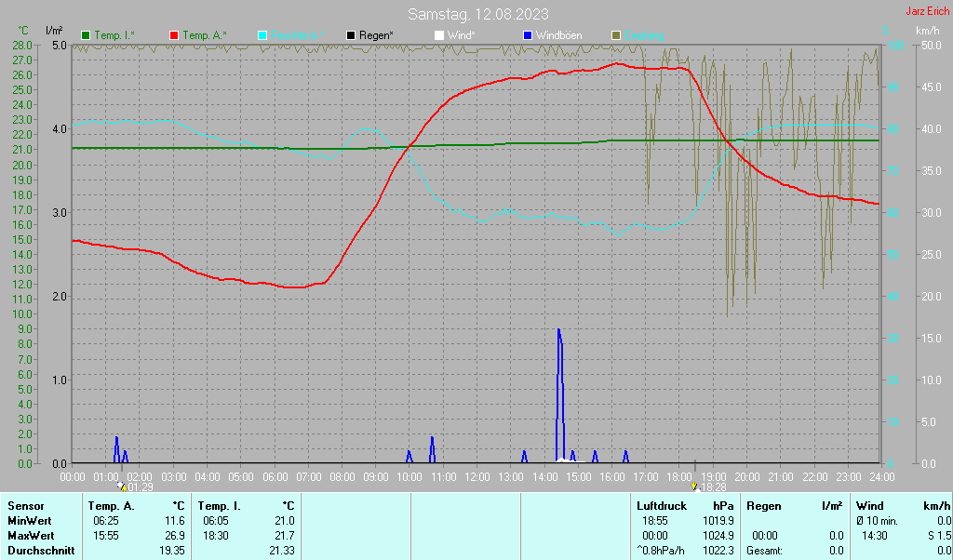Click air pressure average value 1022.3
The width and height of the screenshot is (953, 560).
(x=718, y=551)
